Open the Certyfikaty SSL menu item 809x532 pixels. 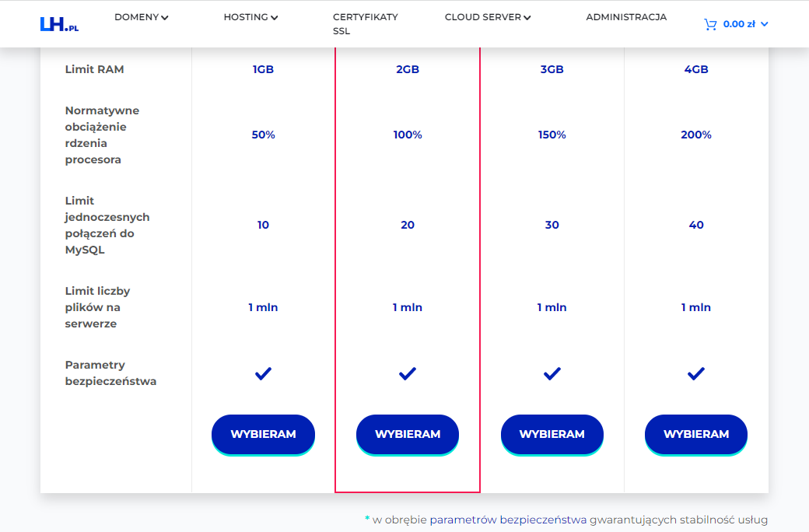point(366,24)
